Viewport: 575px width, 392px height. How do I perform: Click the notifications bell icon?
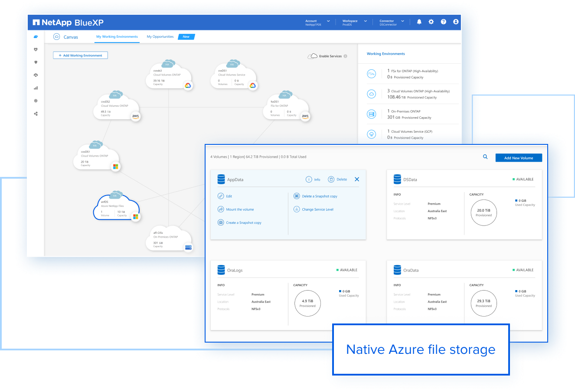[419, 22]
